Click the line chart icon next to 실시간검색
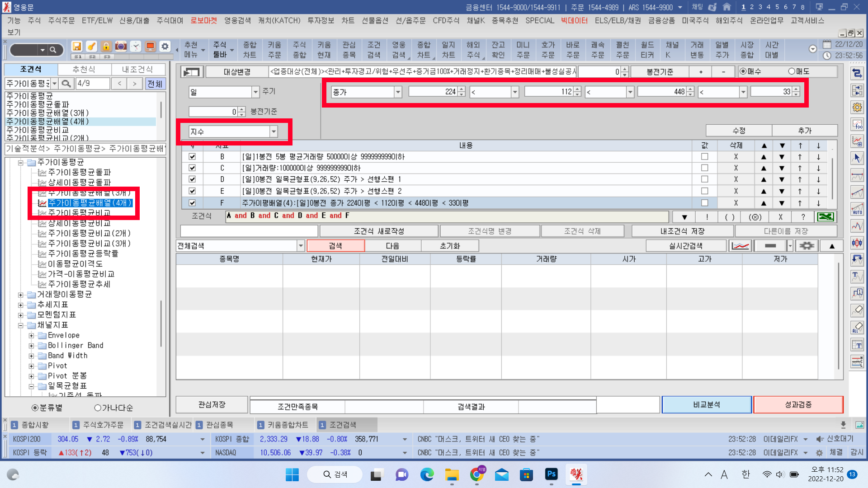The width and height of the screenshot is (868, 488). click(x=740, y=246)
